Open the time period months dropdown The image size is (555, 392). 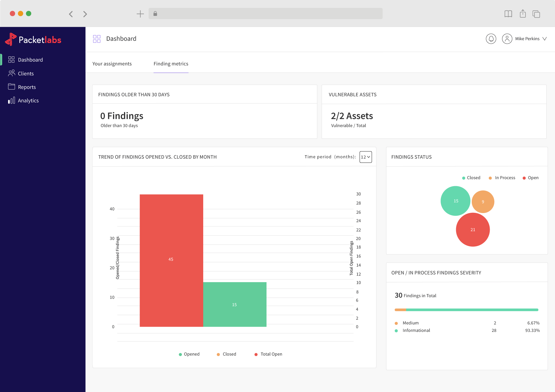365,157
